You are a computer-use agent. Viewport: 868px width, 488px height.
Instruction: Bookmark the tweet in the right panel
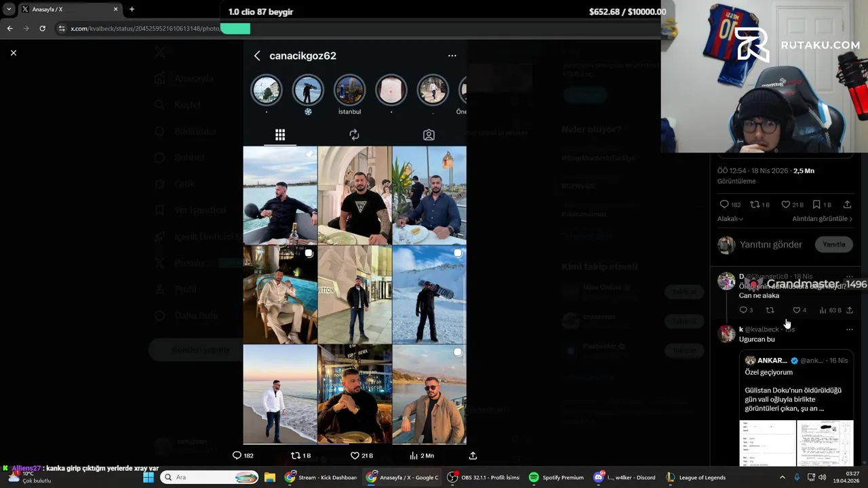tap(816, 204)
